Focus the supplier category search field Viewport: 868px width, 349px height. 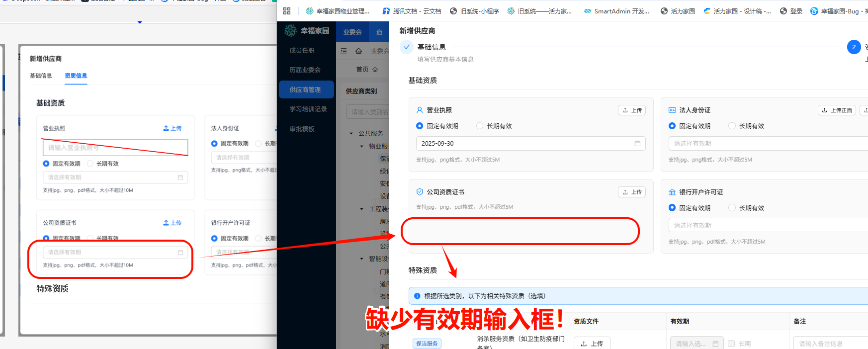(x=367, y=112)
